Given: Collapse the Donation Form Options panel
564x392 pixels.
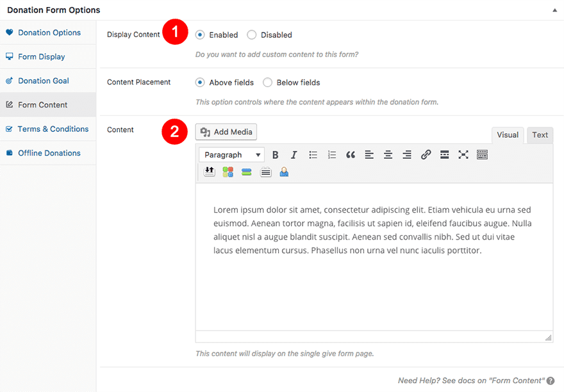Looking at the screenshot, I should pyautogui.click(x=554, y=10).
